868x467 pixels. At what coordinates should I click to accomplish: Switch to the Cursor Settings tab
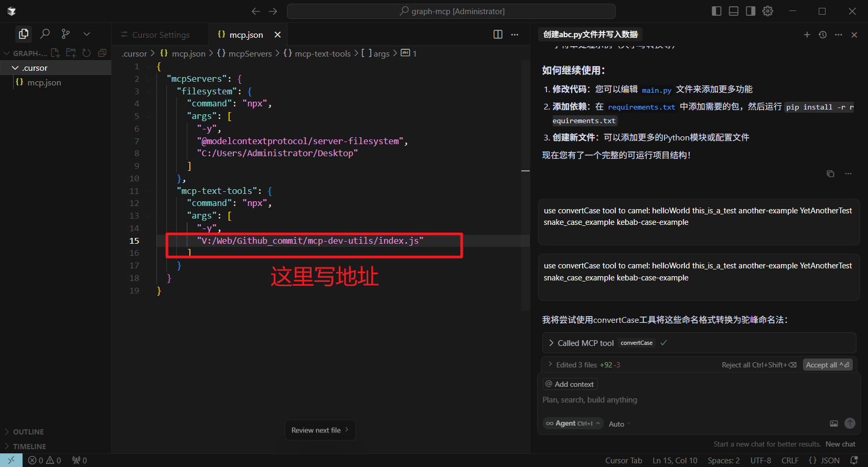[x=160, y=35]
